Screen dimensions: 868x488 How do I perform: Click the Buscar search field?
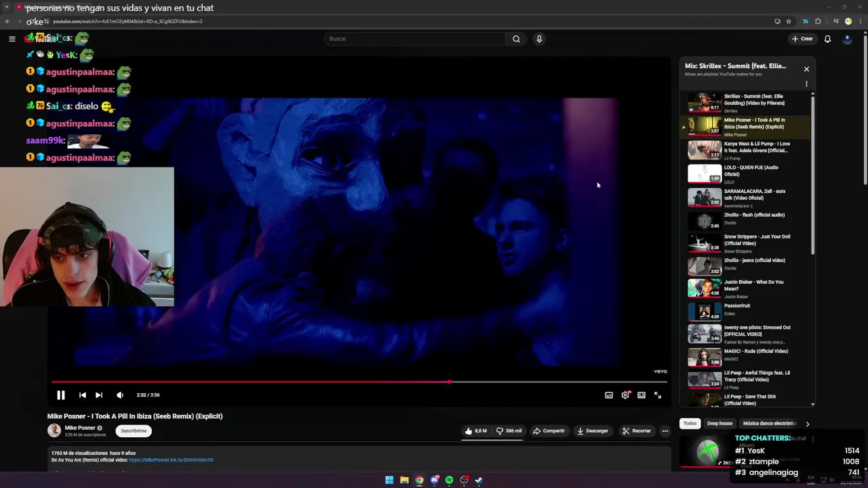tap(414, 39)
